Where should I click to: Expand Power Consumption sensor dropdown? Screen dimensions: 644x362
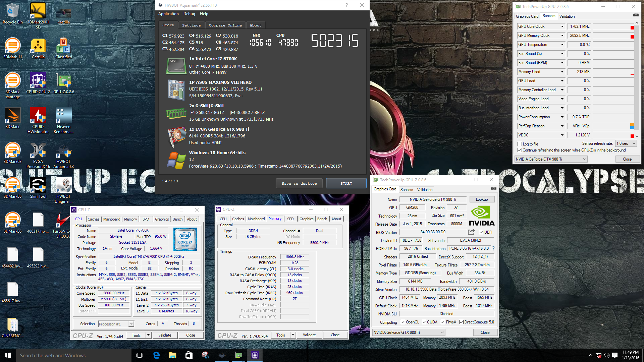pyautogui.click(x=562, y=117)
